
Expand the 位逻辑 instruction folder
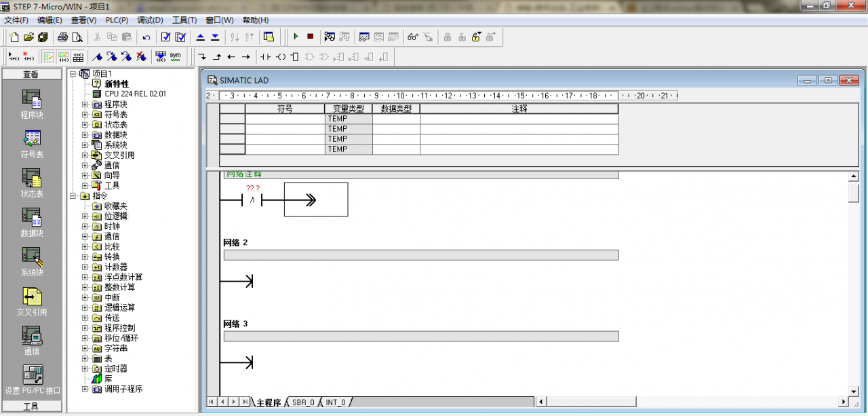point(85,216)
